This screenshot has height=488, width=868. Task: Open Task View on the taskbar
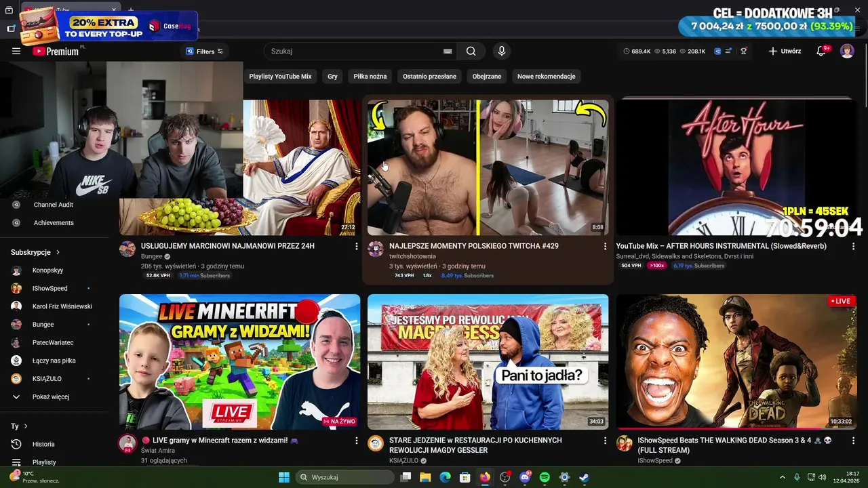coord(406,477)
